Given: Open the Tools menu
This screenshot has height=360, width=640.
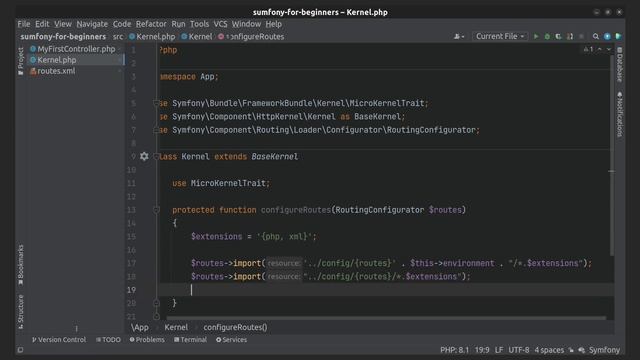Looking at the screenshot, I should (x=199, y=24).
